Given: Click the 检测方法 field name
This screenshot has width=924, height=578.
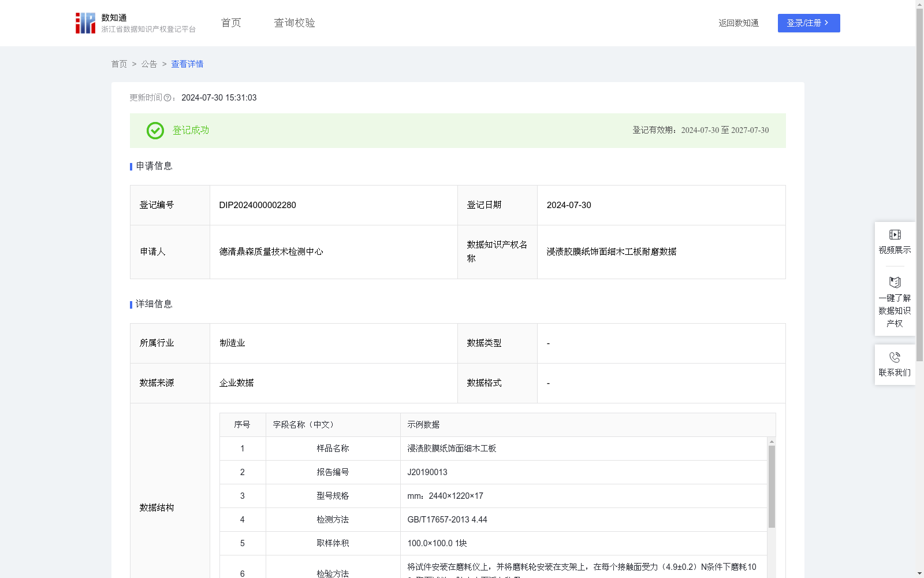Looking at the screenshot, I should 333,520.
